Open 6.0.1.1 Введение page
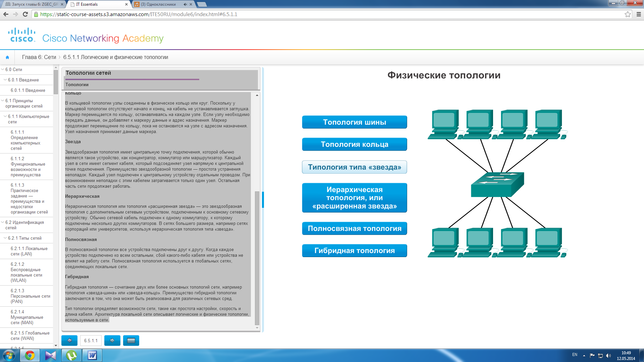644x362 pixels. (x=28, y=90)
